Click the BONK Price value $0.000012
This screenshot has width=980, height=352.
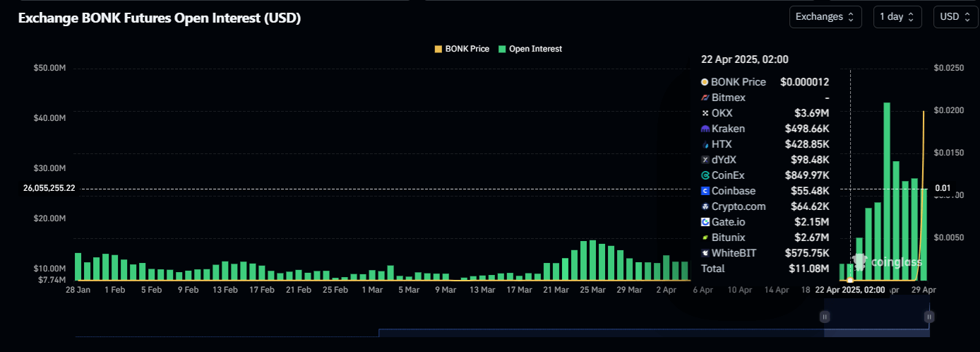(x=805, y=82)
